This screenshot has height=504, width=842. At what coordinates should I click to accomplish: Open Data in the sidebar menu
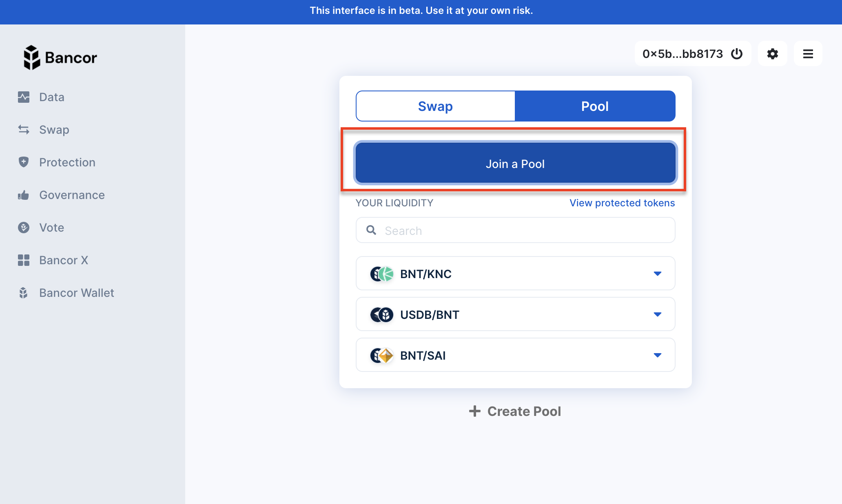click(52, 97)
